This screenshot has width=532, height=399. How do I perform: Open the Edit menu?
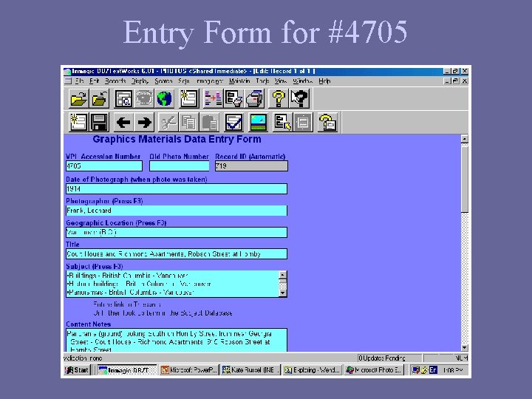pyautogui.click(x=94, y=81)
